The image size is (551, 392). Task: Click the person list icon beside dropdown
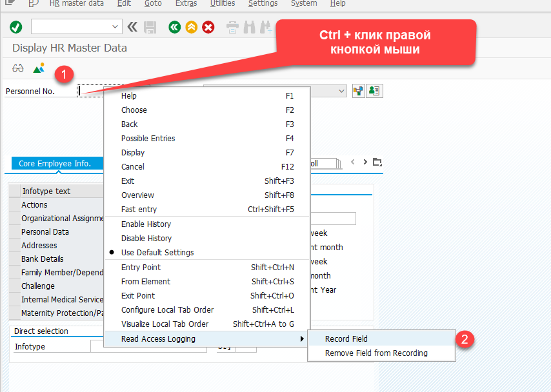pos(374,91)
